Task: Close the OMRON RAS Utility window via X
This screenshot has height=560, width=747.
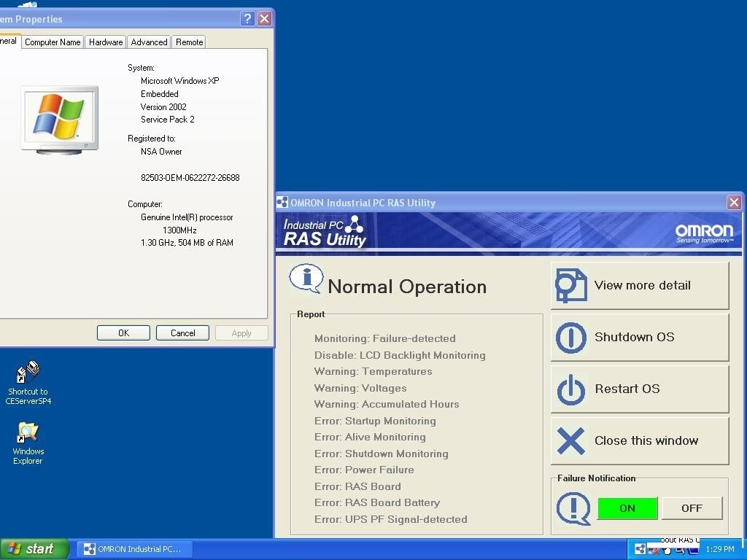Action: pyautogui.click(x=734, y=203)
